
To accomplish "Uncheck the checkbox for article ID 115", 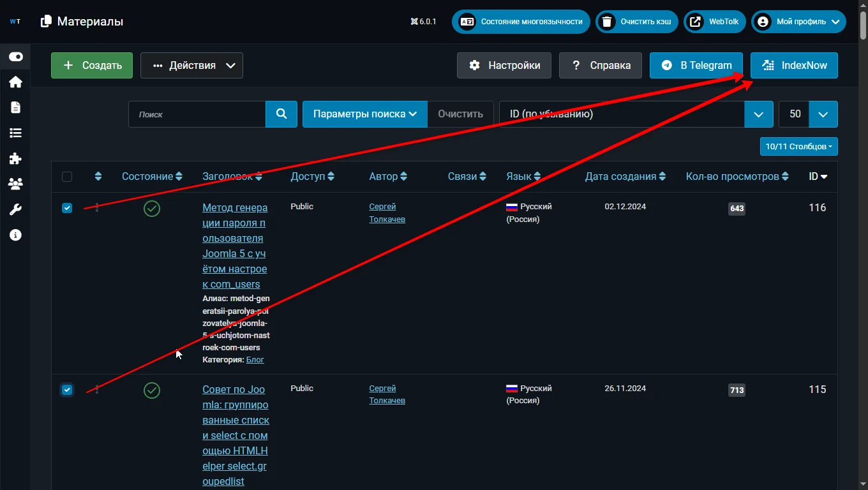I will (67, 390).
